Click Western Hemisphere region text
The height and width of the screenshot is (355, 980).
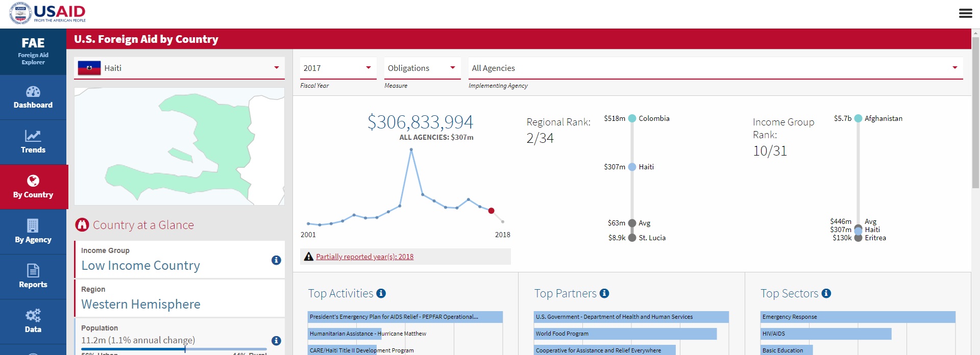tap(141, 305)
